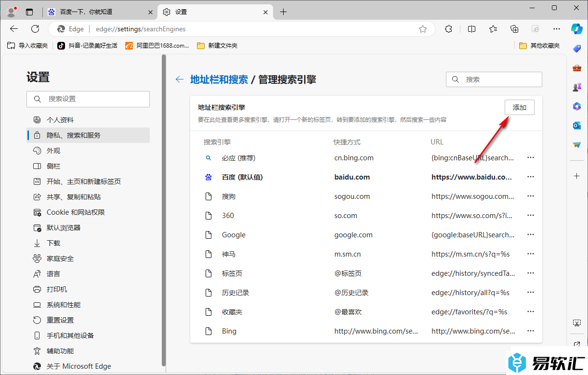Image resolution: width=588 pixels, height=375 pixels.
Task: Open a new tab with plus button
Action: tap(283, 12)
